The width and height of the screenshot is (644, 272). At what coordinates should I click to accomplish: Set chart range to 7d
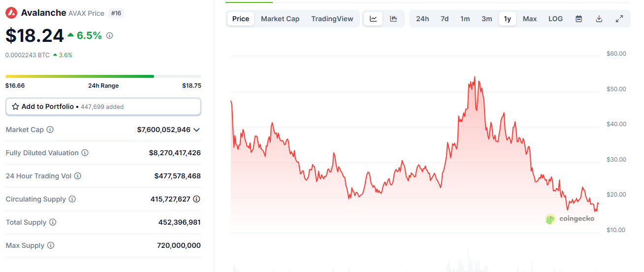[x=445, y=19]
